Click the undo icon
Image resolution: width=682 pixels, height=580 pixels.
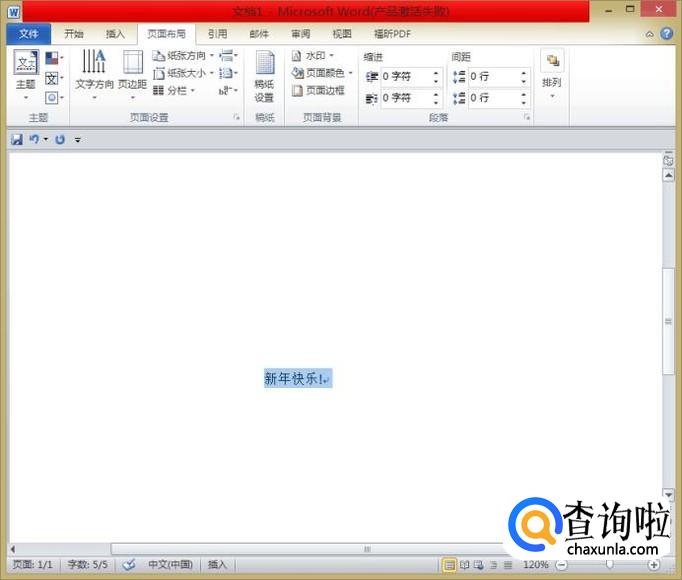click(33, 139)
